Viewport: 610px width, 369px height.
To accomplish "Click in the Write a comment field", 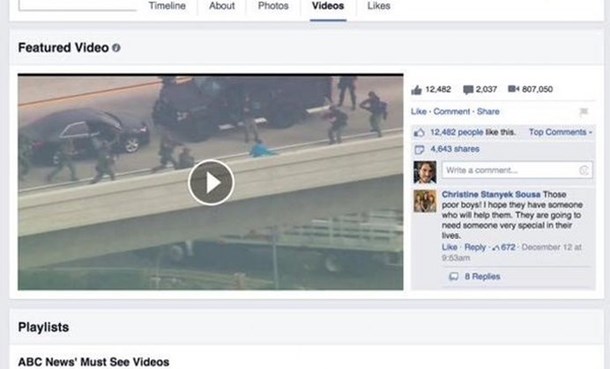I will pyautogui.click(x=517, y=170).
